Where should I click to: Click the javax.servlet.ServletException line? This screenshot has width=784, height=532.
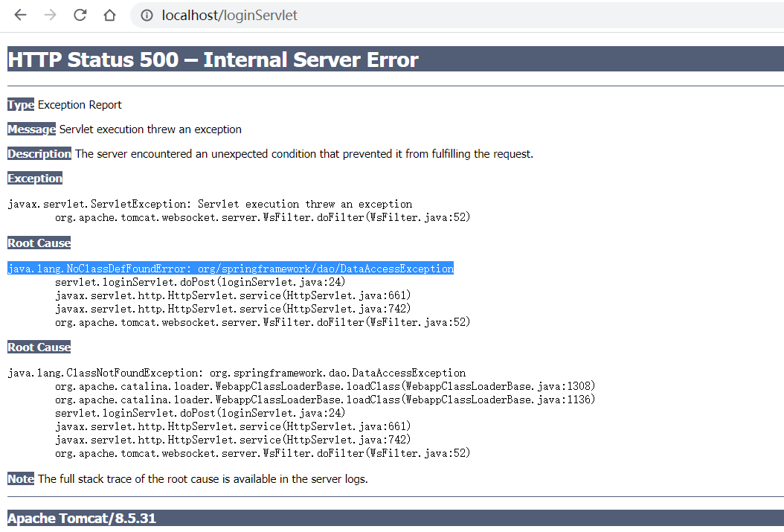[210, 204]
